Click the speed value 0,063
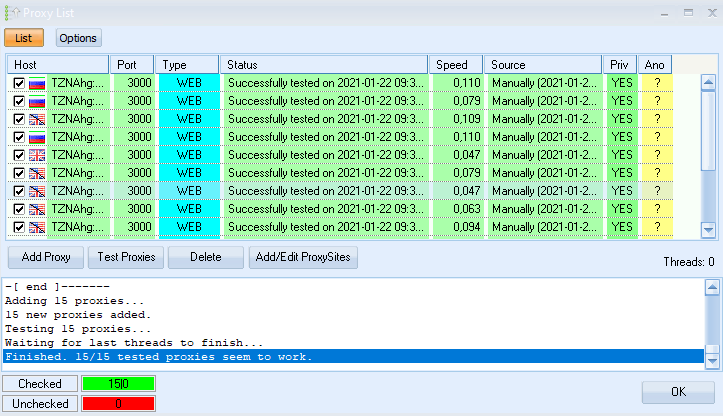Image resolution: width=723 pixels, height=416 pixels. pyautogui.click(x=467, y=209)
